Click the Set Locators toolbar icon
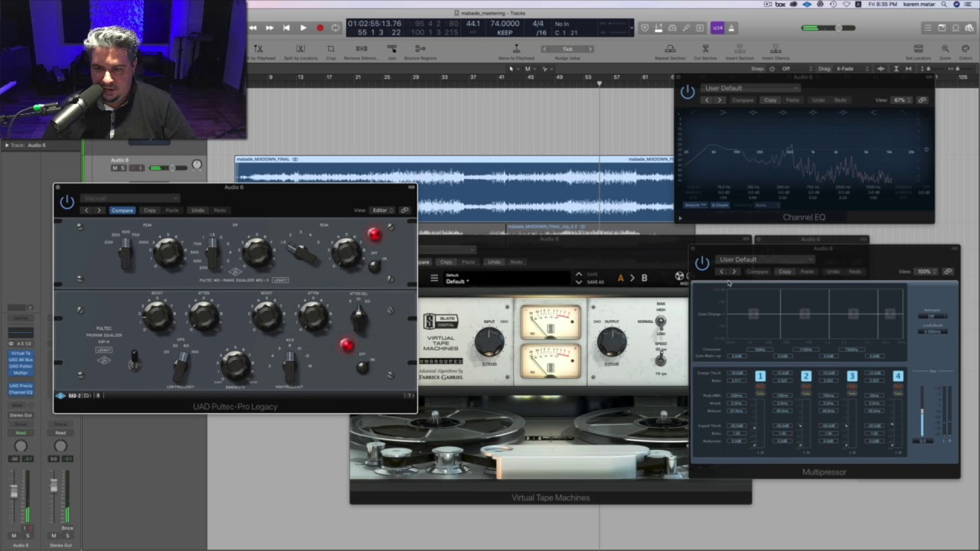The width and height of the screenshot is (980, 551). (x=918, y=52)
